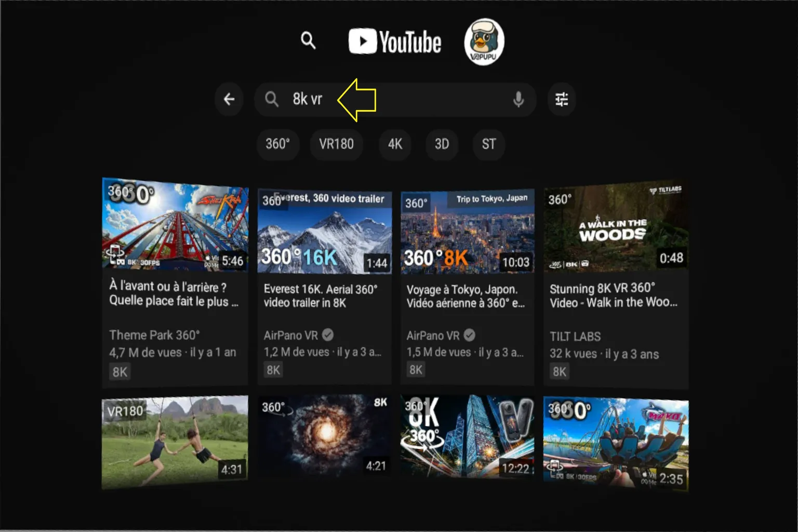Open the YouTube logo home link
798x532 pixels.
point(395,42)
